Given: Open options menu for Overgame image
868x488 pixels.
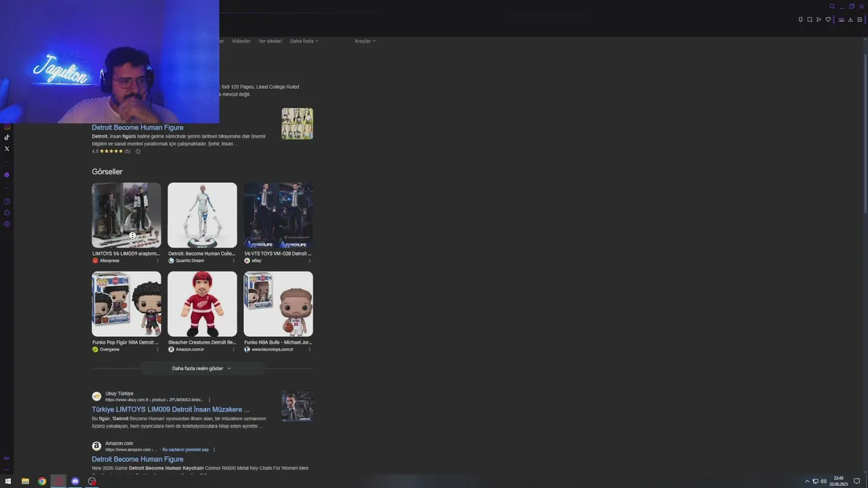Looking at the screenshot, I should pyautogui.click(x=158, y=349).
